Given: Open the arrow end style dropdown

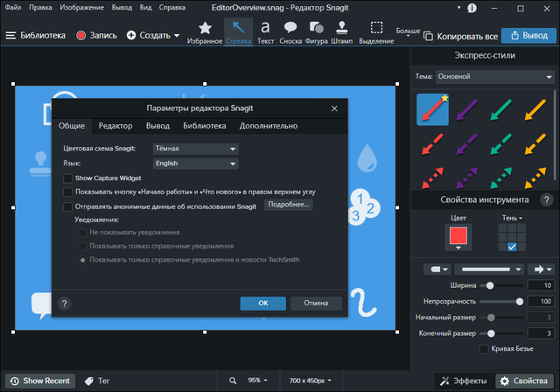Looking at the screenshot, I should 542,269.
